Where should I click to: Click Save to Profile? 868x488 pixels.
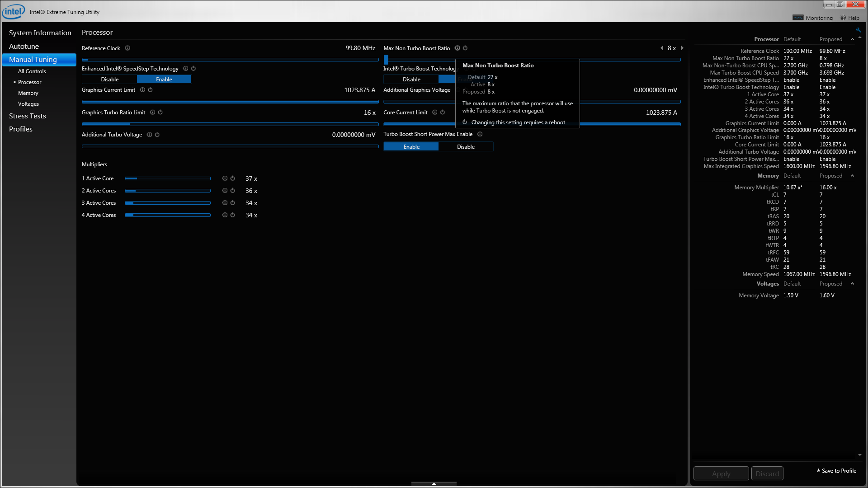[836, 471]
